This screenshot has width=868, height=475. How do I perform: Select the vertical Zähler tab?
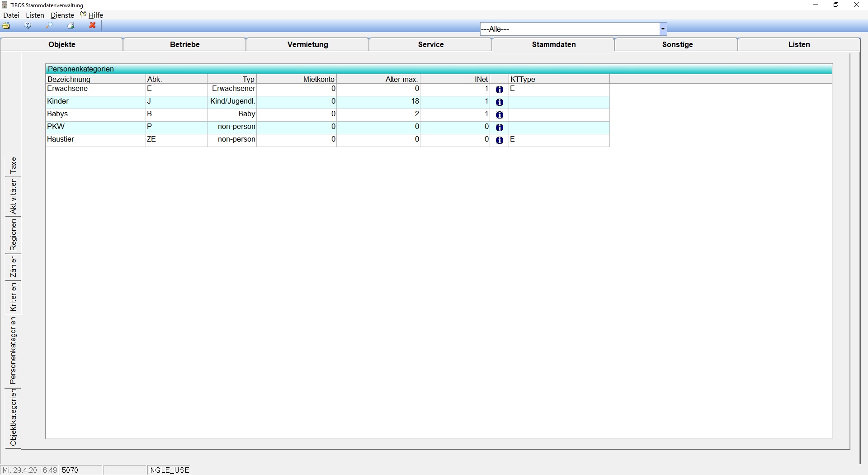tap(13, 267)
